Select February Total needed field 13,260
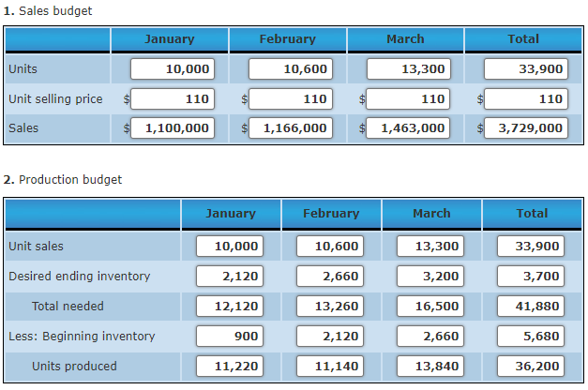 pyautogui.click(x=330, y=306)
